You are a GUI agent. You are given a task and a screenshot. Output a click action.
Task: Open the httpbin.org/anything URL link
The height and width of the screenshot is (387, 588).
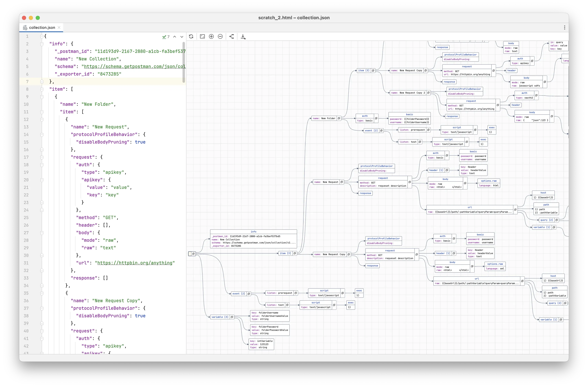click(135, 263)
